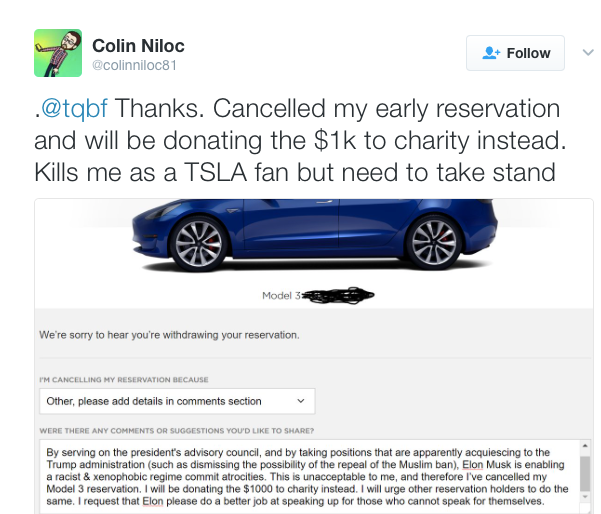Open the blue Tesla Model 3 image
601x514 pixels.
coord(314,234)
